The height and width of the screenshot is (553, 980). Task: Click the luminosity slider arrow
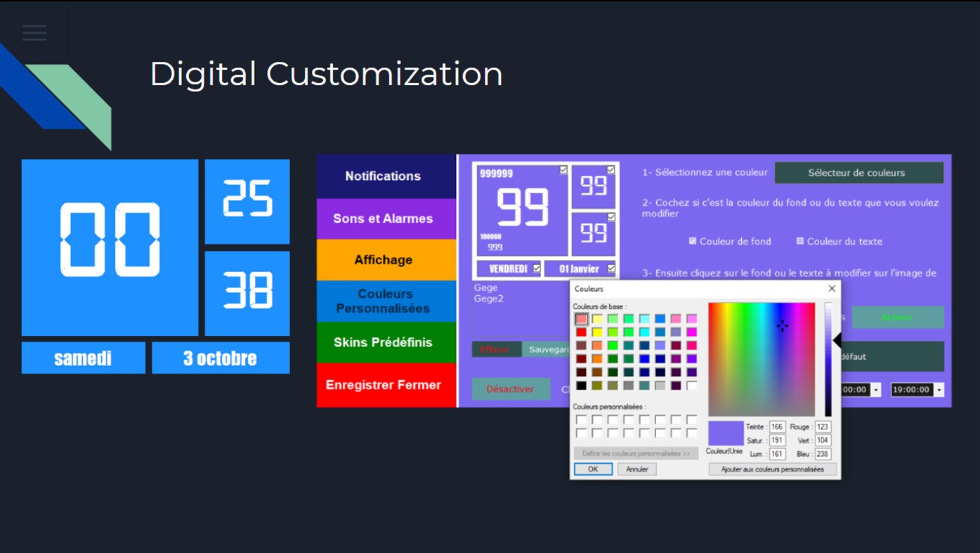click(836, 340)
